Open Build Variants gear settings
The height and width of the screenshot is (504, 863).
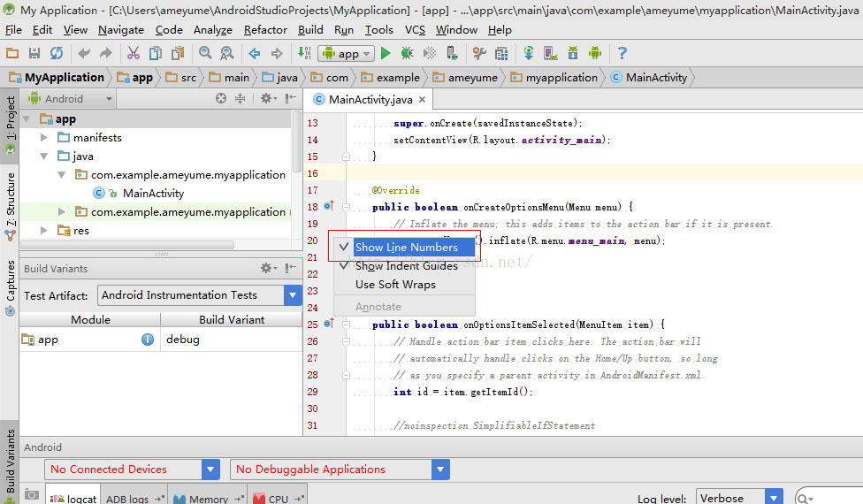pos(268,269)
